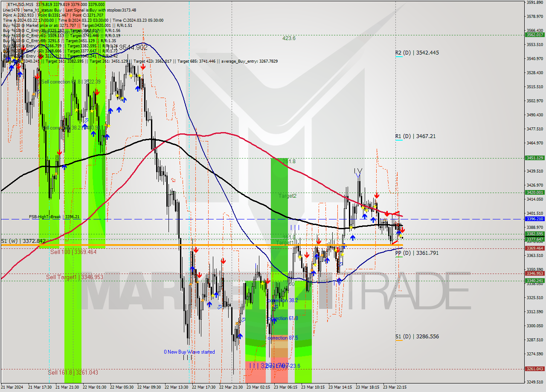Select the FSB-HighToBreak 3396.21 label

pyautogui.click(x=54, y=217)
